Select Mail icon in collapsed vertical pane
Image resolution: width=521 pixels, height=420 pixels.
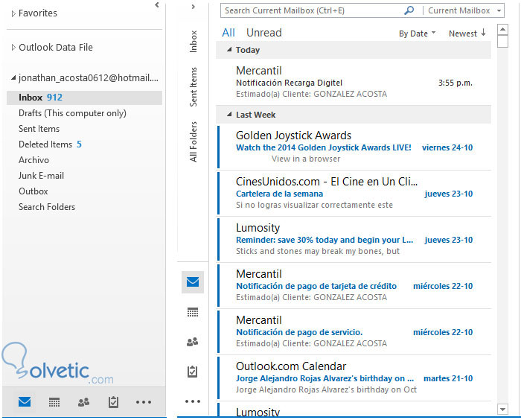[193, 282]
